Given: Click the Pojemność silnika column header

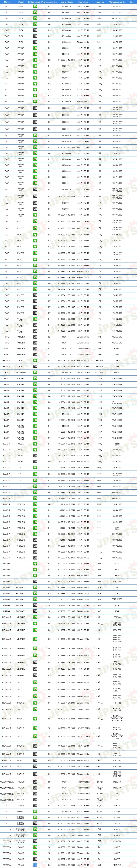Looking at the screenshot, I should pos(49,2).
